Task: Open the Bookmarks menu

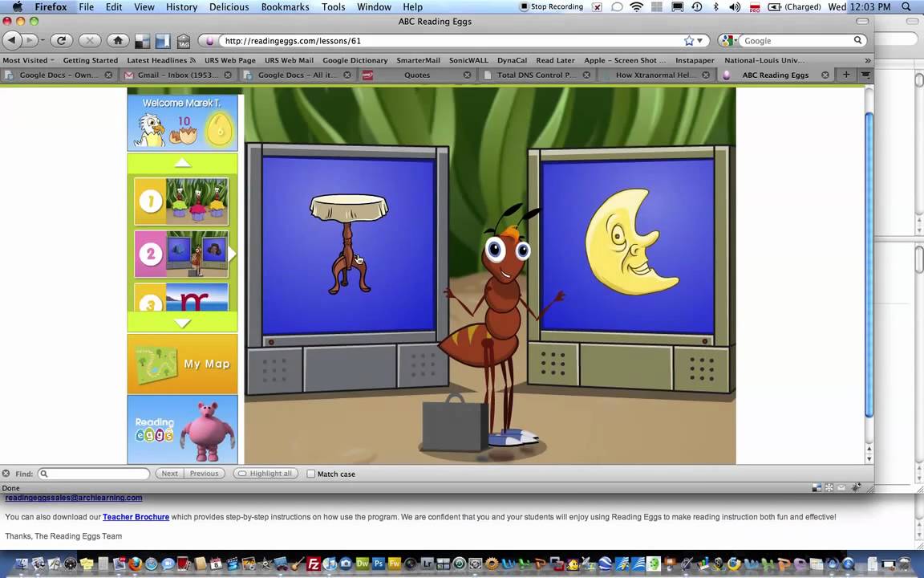Action: coord(286,7)
